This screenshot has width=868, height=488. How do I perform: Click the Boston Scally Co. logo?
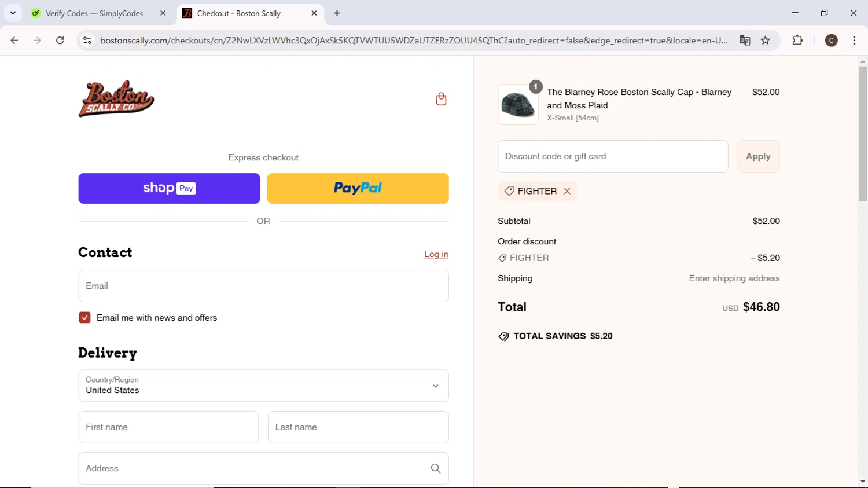point(116,98)
